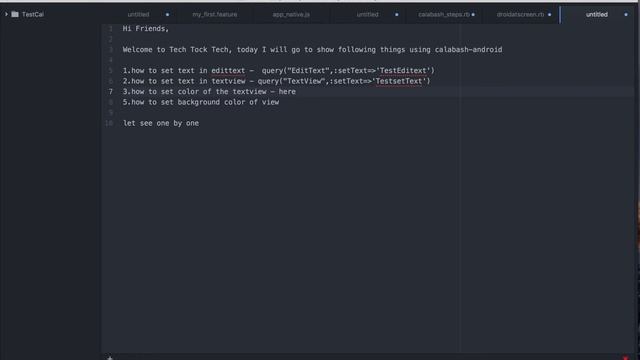The width and height of the screenshot is (640, 360).
Task: Click modified dot on droidatscreen.rb tab
Action: [549, 15]
